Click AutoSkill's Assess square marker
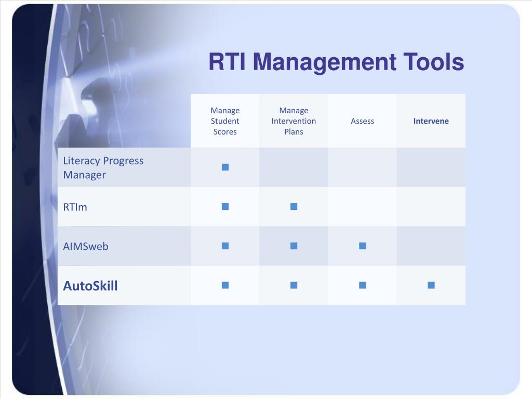 363,285
